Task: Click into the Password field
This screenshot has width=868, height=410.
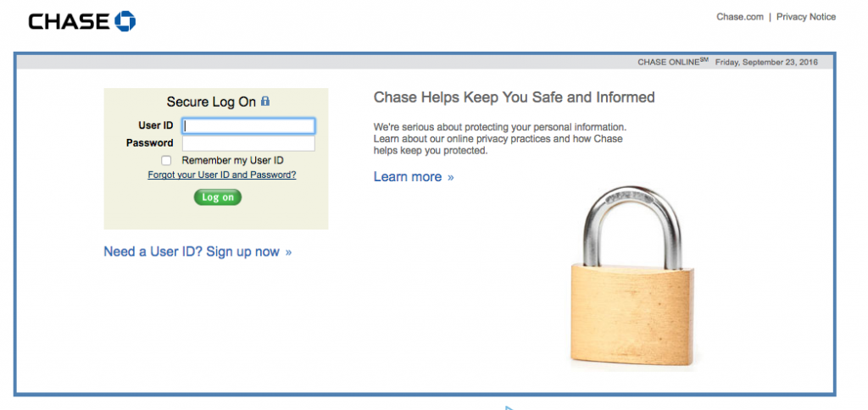Action: (x=248, y=144)
